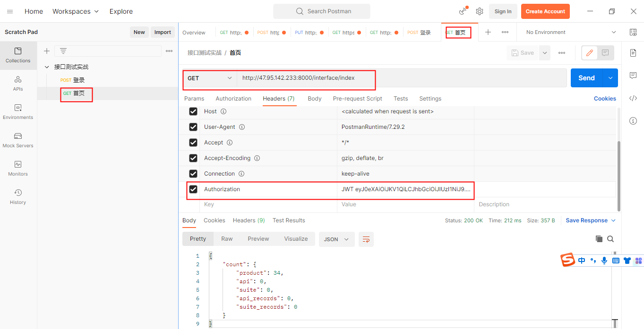Open the Mock Servers sidebar panel
This screenshot has height=329, width=644.
[18, 140]
